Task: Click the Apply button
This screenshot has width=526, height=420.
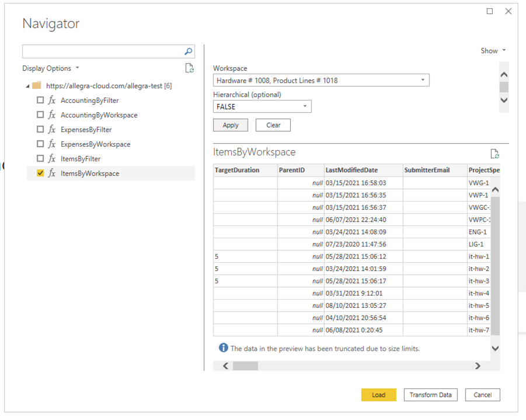Action: pos(230,124)
